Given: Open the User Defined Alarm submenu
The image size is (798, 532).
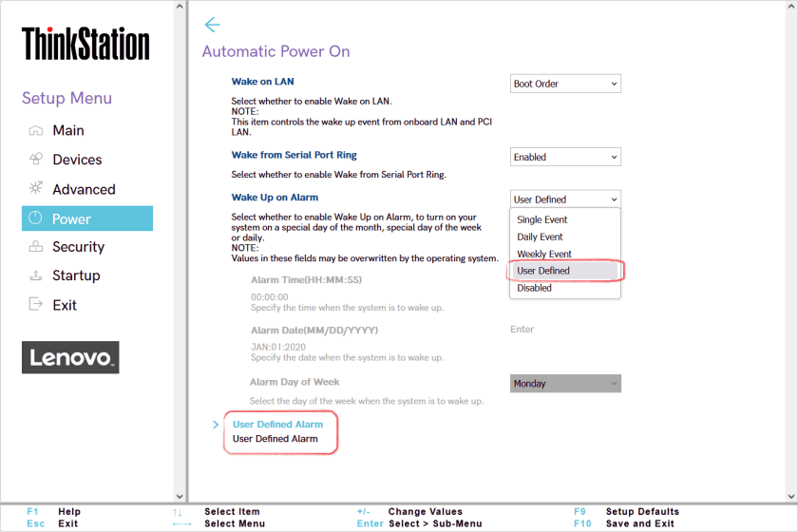Looking at the screenshot, I should [277, 425].
